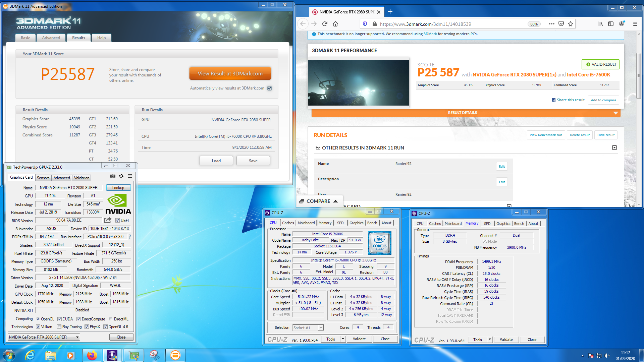This screenshot has width=644, height=362.
Task: Expand the COMPARE panel
Action: pyautogui.click(x=319, y=201)
